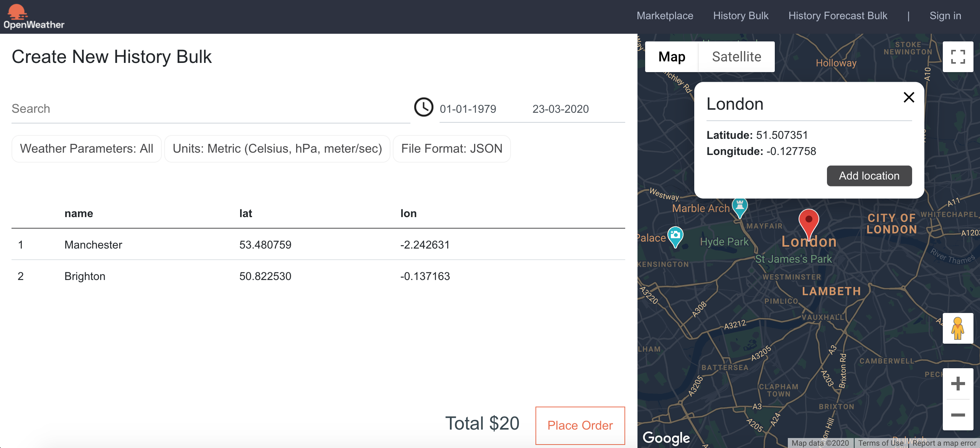This screenshot has height=448, width=980.
Task: Open the Marketplace menu item
Action: 665,16
